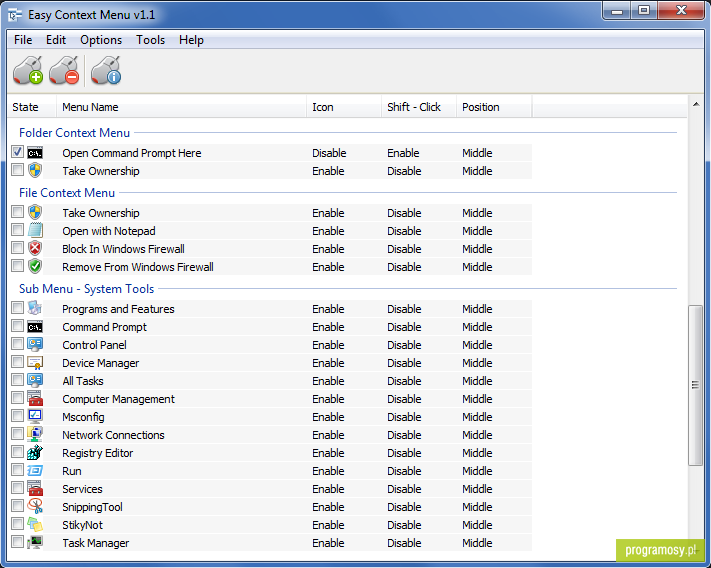Click the Computer Management icon
Image resolution: width=711 pixels, height=568 pixels.
[x=35, y=398]
